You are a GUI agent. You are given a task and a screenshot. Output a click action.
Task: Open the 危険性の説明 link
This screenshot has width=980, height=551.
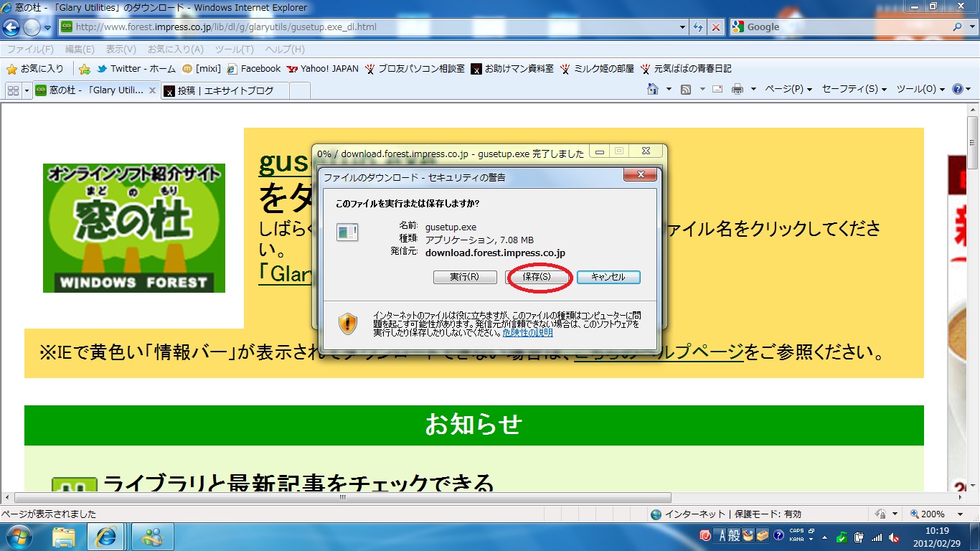click(x=527, y=333)
